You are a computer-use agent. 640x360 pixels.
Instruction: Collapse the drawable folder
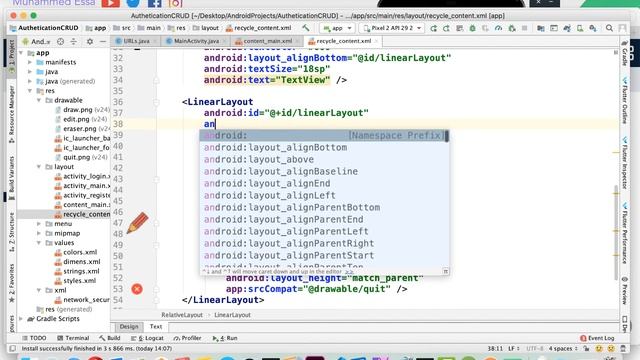(x=39, y=100)
